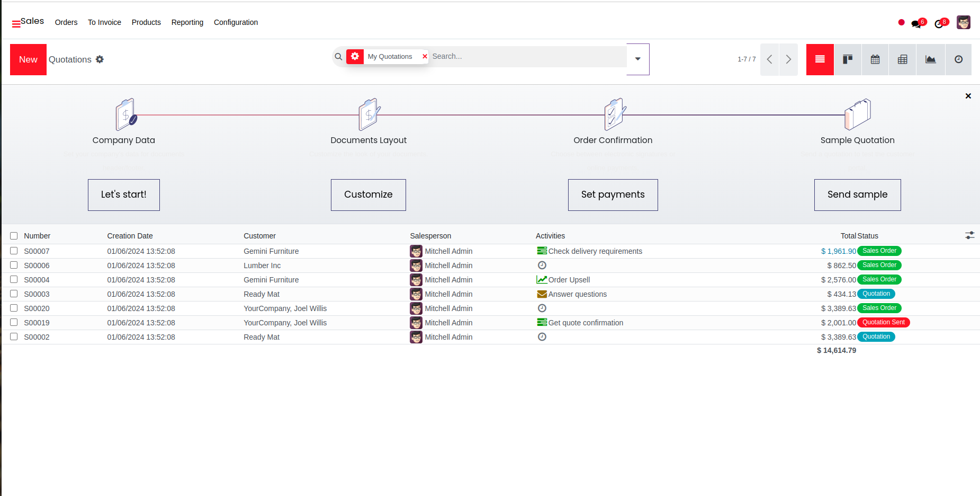This screenshot has width=980, height=496.
Task: Click the Order Confirmation step icon
Action: coord(615,114)
